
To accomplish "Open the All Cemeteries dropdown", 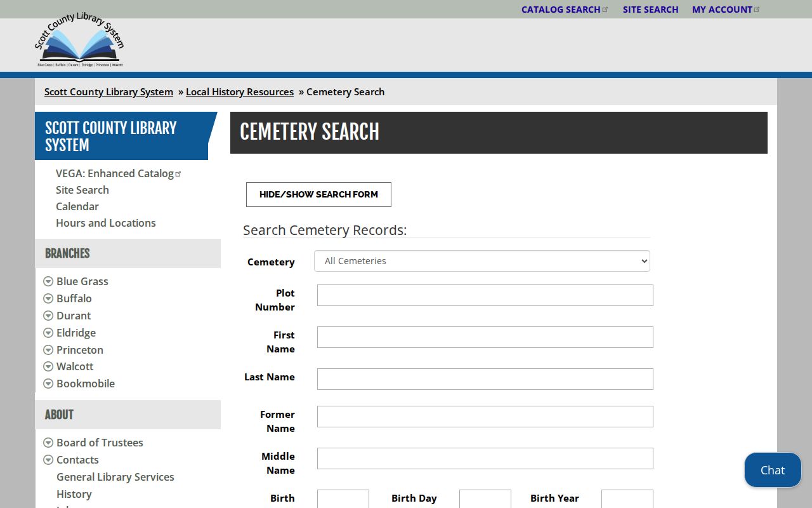I will pyautogui.click(x=482, y=261).
